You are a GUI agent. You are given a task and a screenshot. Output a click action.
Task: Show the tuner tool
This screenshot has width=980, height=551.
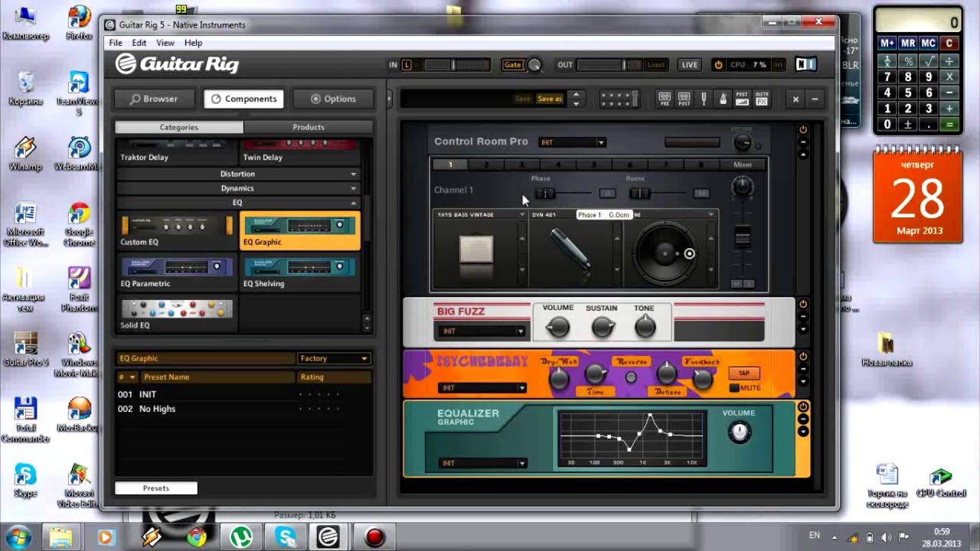pyautogui.click(x=704, y=99)
